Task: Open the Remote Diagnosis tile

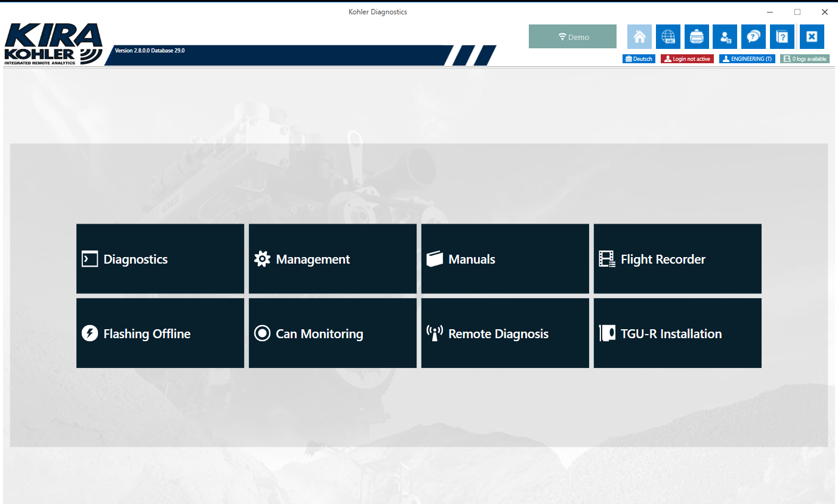Action: [x=505, y=333]
